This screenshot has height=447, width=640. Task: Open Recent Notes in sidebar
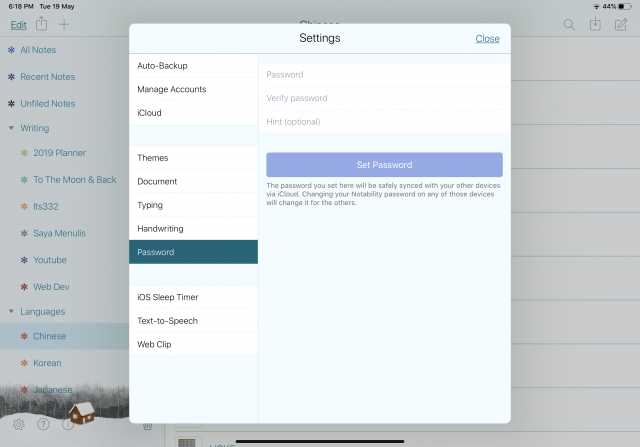coord(48,77)
